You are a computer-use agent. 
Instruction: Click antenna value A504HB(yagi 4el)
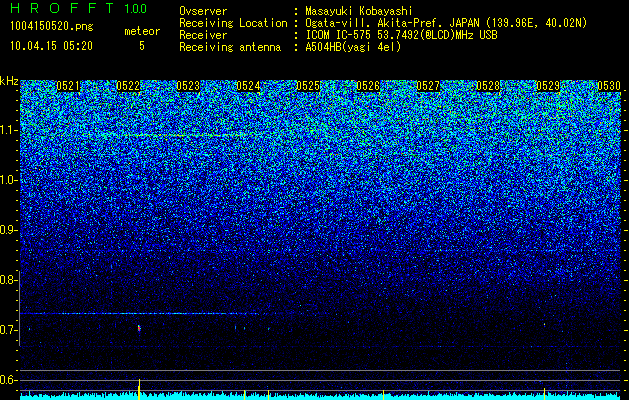pyautogui.click(x=353, y=47)
